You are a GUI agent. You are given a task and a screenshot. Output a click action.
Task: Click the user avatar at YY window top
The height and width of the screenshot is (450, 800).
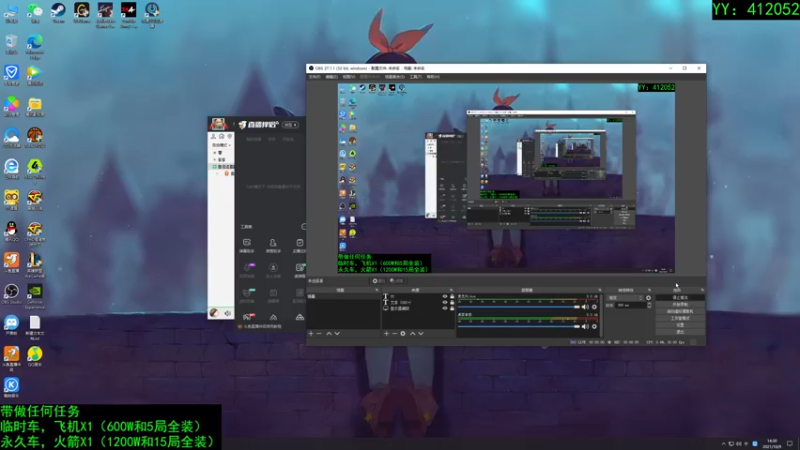tap(218, 124)
